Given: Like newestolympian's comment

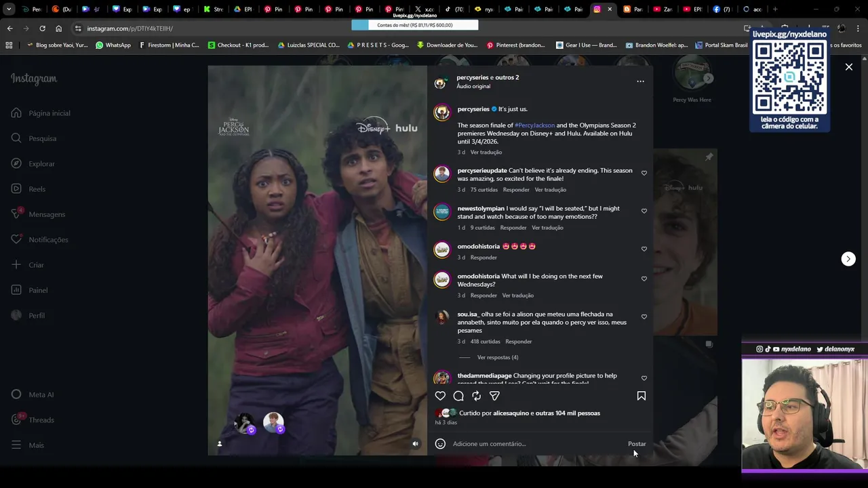Looking at the screenshot, I should point(644,211).
